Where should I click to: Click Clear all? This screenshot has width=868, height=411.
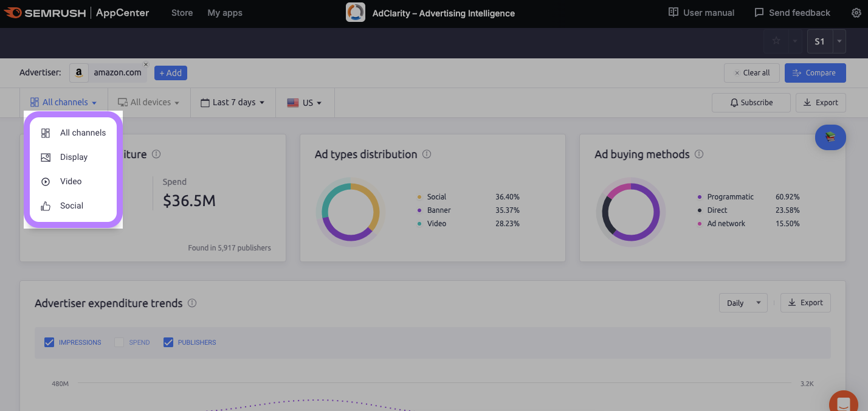click(751, 73)
